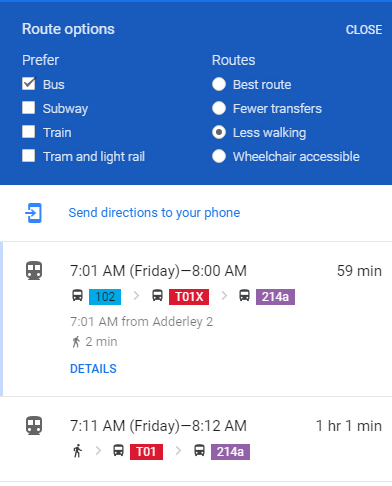Viewport: 392px width, 486px height.
Task: Open Send directions to your phone link
Action: click(x=154, y=213)
